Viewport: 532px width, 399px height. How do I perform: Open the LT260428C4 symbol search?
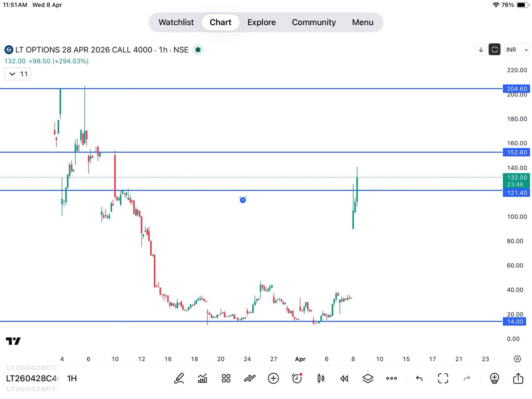pos(31,379)
